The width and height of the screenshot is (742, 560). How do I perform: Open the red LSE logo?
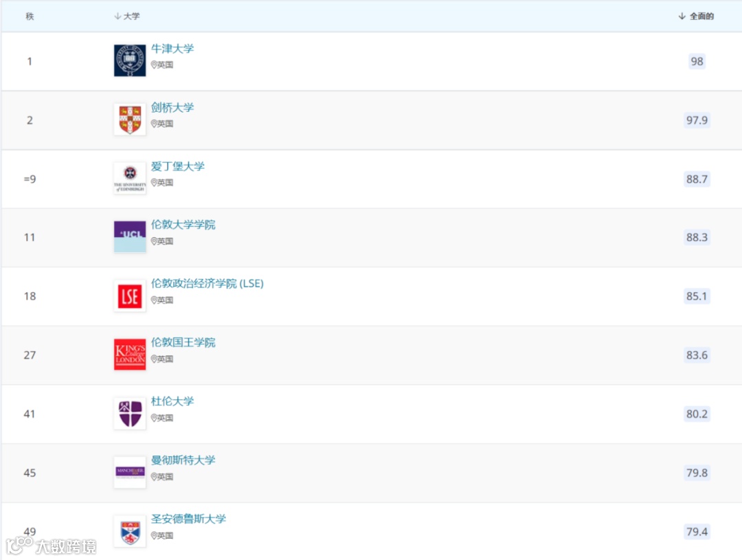click(x=130, y=296)
